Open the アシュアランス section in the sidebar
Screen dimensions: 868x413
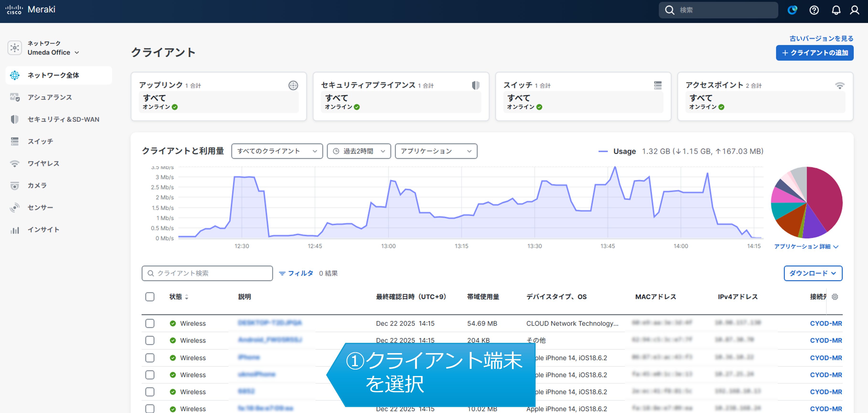click(x=49, y=97)
